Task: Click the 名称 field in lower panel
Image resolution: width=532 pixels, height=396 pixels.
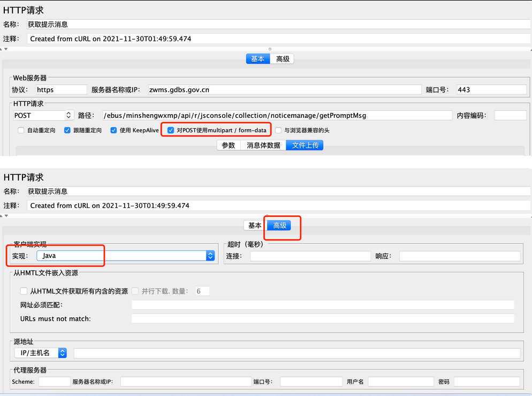Action: pos(278,191)
